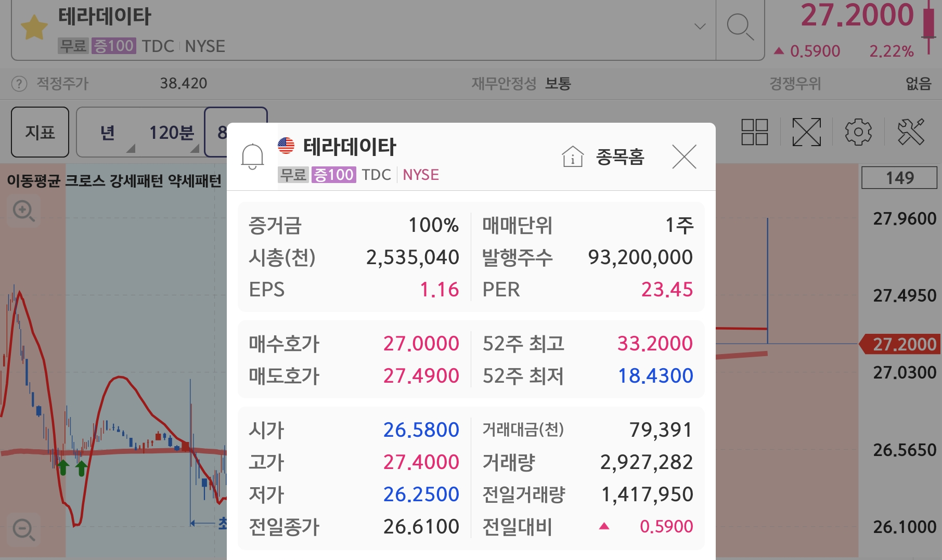Open the drawing tools wrench icon
The height and width of the screenshot is (560, 942).
pyautogui.click(x=911, y=132)
